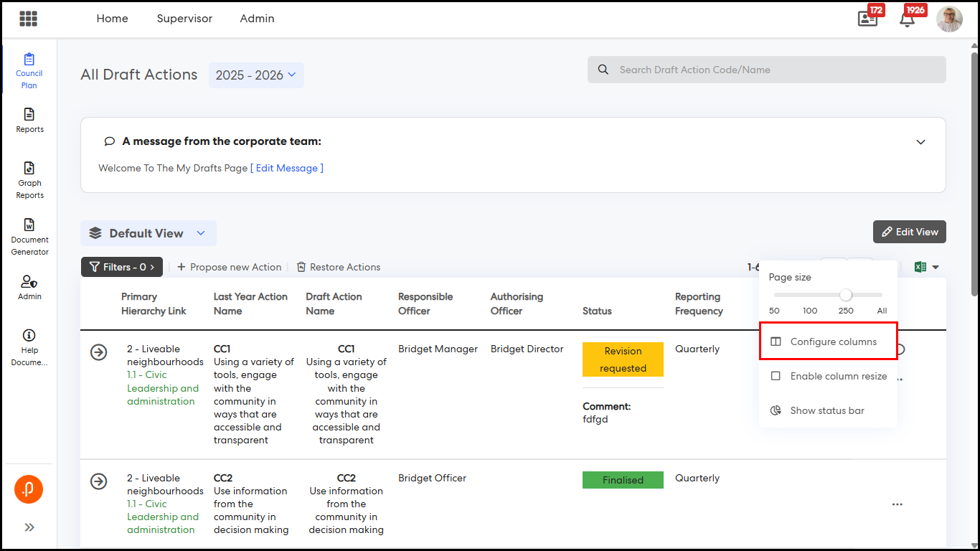980x551 pixels.
Task: Show status bar option
Action: pos(827,410)
